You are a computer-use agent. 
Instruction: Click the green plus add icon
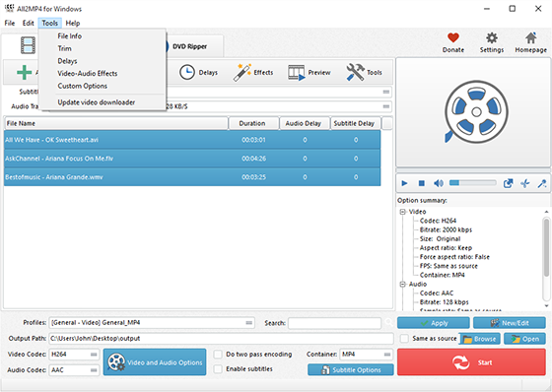pos(24,73)
